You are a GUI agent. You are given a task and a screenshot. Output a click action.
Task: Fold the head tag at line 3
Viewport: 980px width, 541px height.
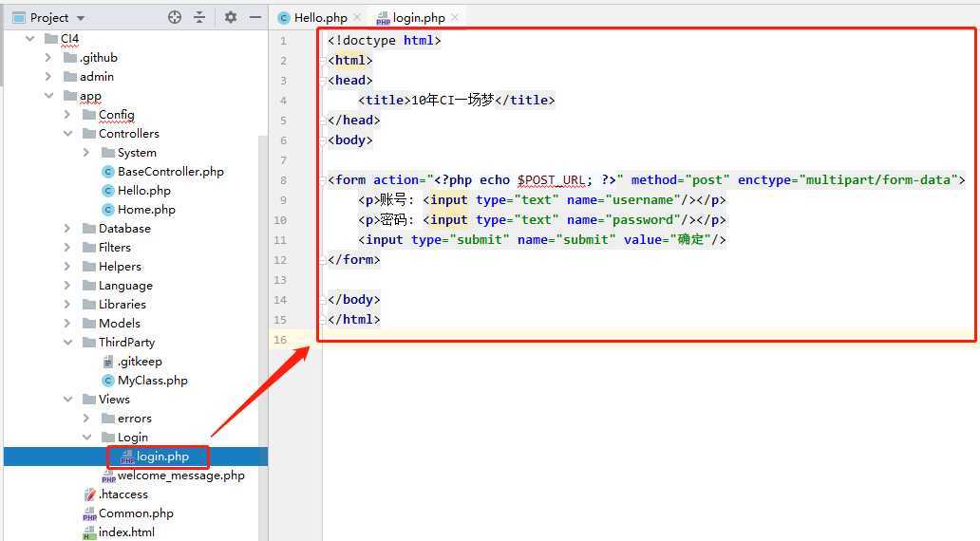coord(323,81)
